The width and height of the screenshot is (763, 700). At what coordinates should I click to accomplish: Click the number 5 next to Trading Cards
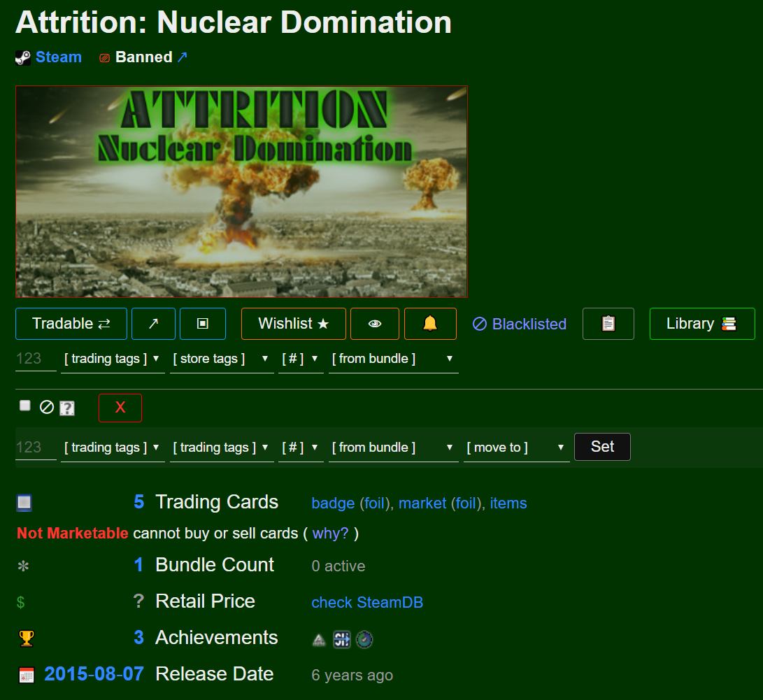(138, 502)
